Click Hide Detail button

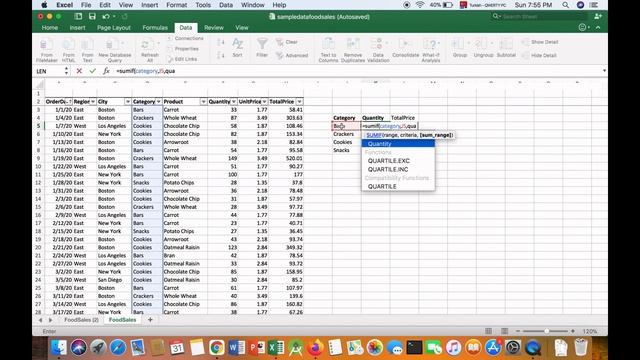coord(540,56)
